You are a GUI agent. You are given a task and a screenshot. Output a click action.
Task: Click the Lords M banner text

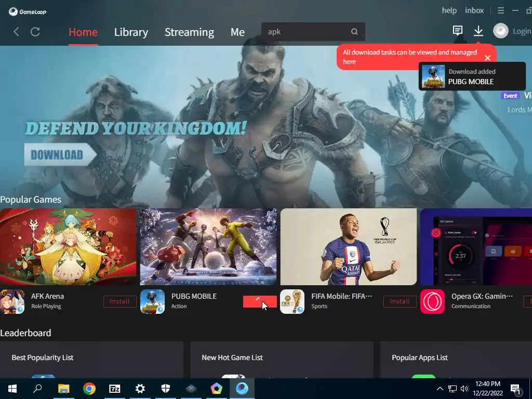(x=520, y=110)
